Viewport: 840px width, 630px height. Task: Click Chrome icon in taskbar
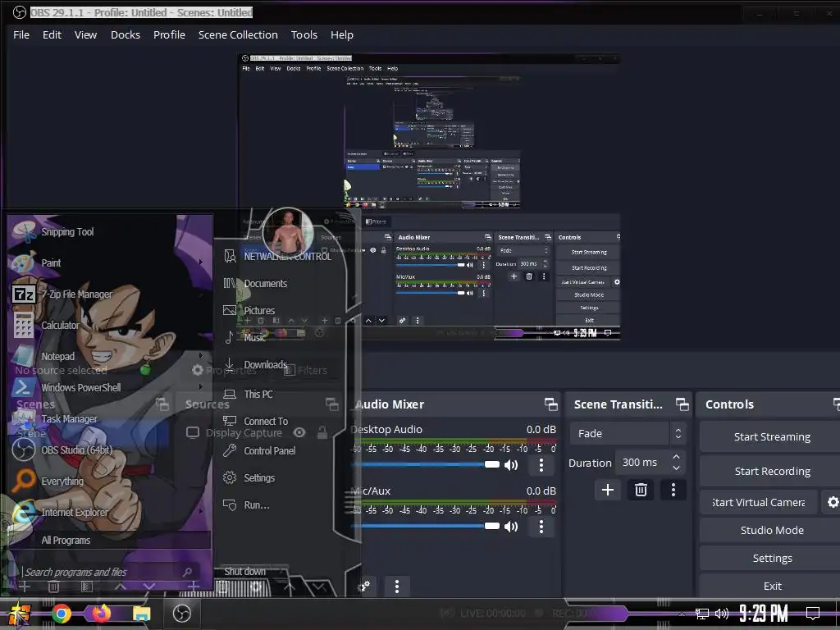click(61, 614)
